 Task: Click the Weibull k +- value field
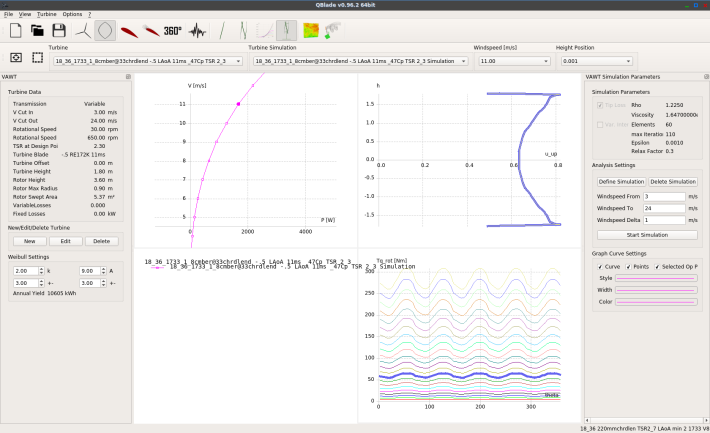(x=26, y=283)
